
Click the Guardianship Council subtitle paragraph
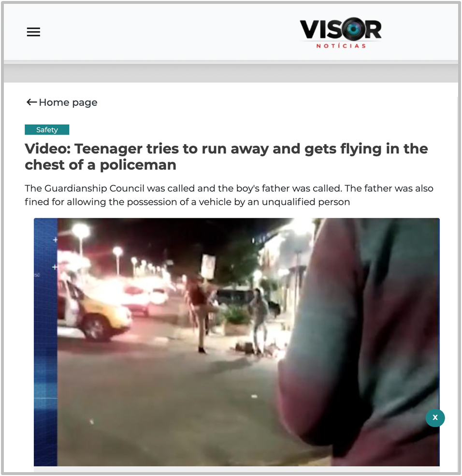[229, 195]
